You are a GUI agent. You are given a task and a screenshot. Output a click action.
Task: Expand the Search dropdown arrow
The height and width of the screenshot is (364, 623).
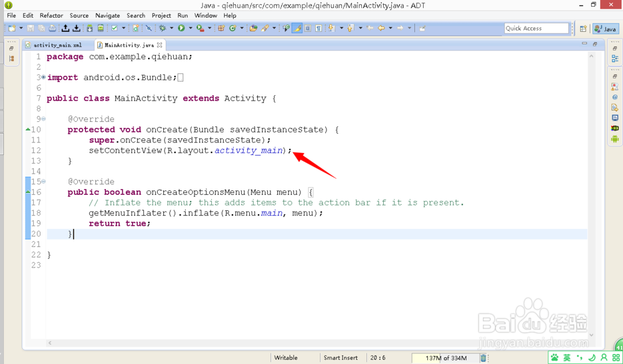(274, 28)
